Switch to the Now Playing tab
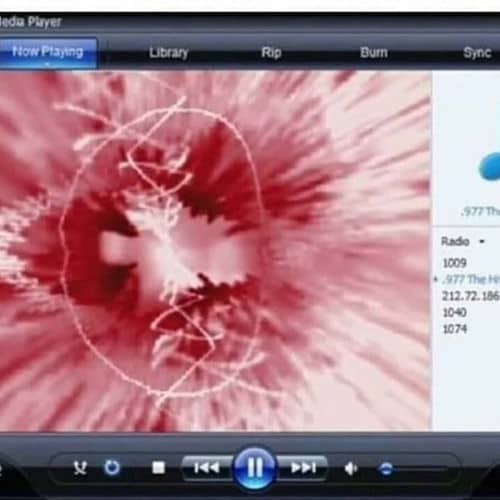The height and width of the screenshot is (500, 500). (48, 53)
